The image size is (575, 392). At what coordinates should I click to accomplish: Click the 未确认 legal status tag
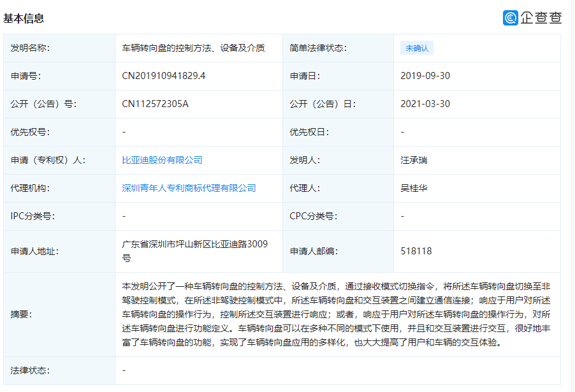(x=417, y=48)
